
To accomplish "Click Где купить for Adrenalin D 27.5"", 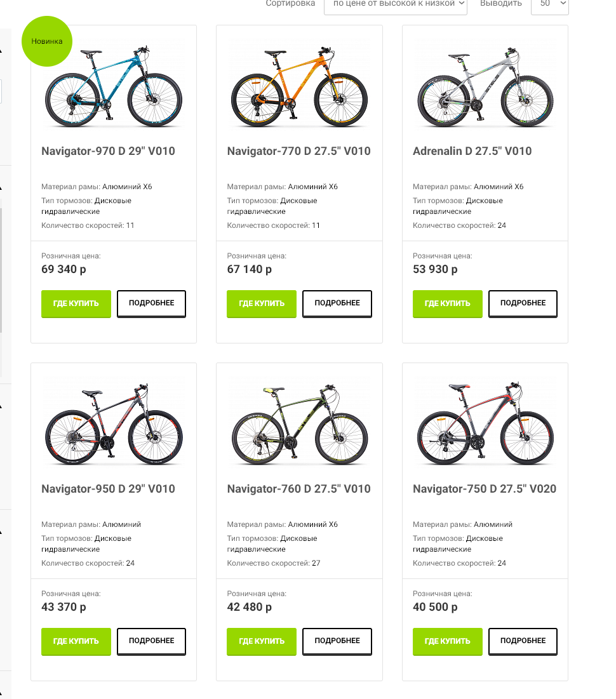I will tap(447, 303).
